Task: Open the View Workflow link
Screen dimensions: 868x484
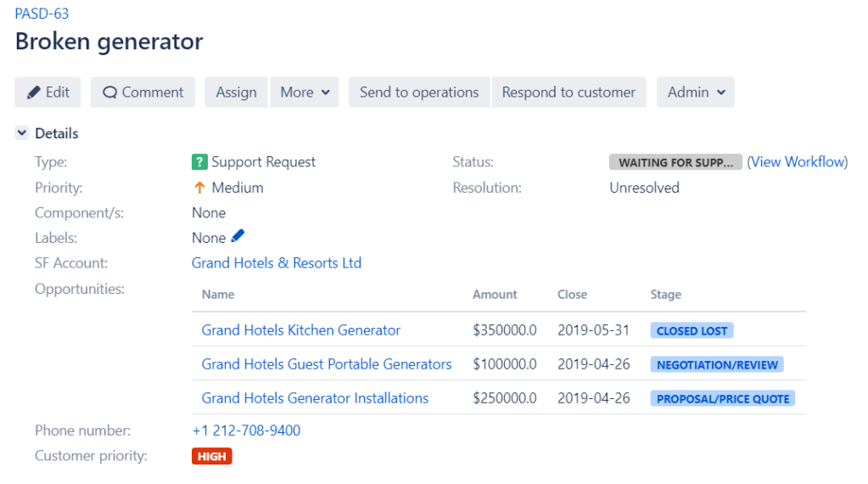Action: [797, 162]
